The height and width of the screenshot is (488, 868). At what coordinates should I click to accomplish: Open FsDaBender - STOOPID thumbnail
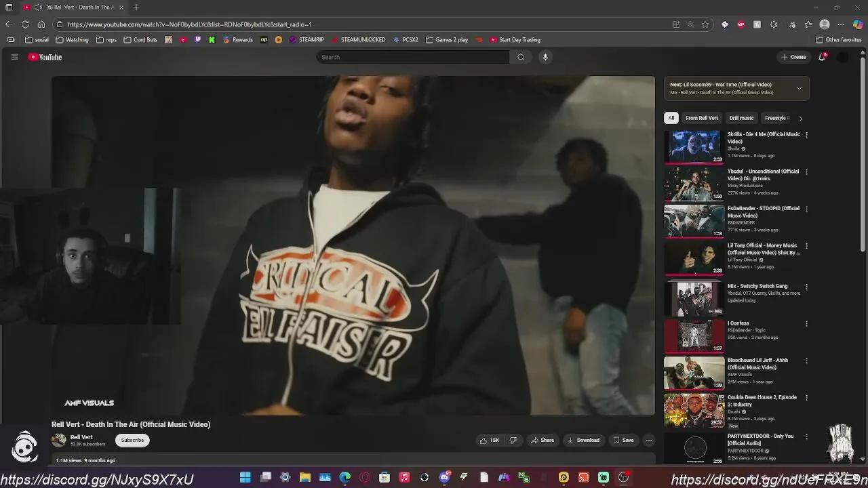point(694,221)
